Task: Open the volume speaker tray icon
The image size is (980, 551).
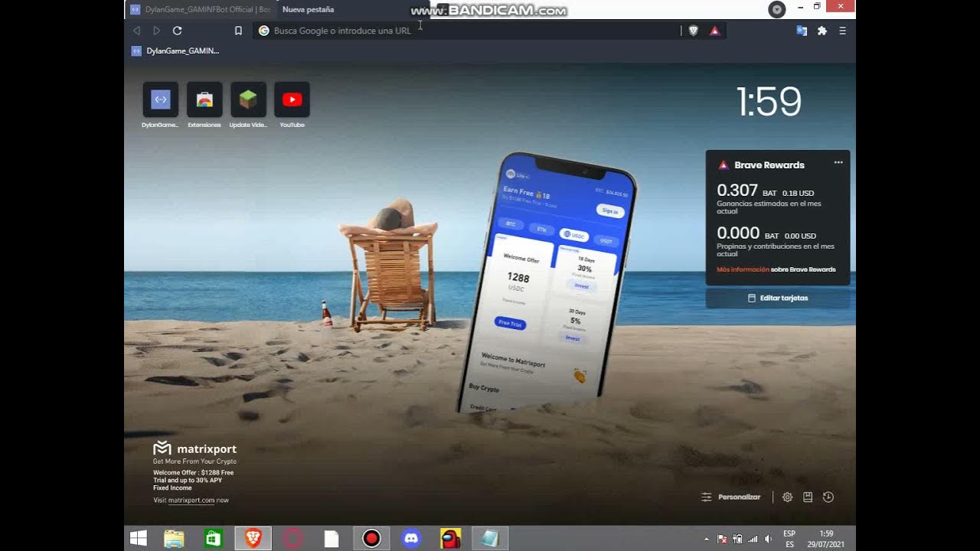Action: (x=768, y=540)
